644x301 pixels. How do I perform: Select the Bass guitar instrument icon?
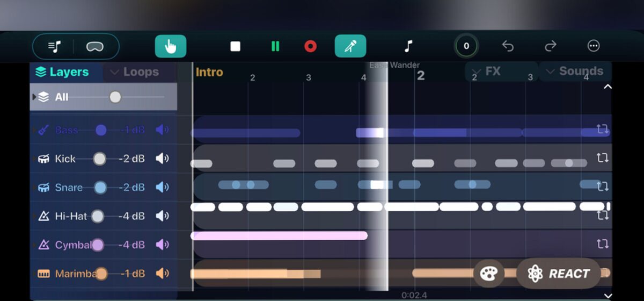coord(43,130)
